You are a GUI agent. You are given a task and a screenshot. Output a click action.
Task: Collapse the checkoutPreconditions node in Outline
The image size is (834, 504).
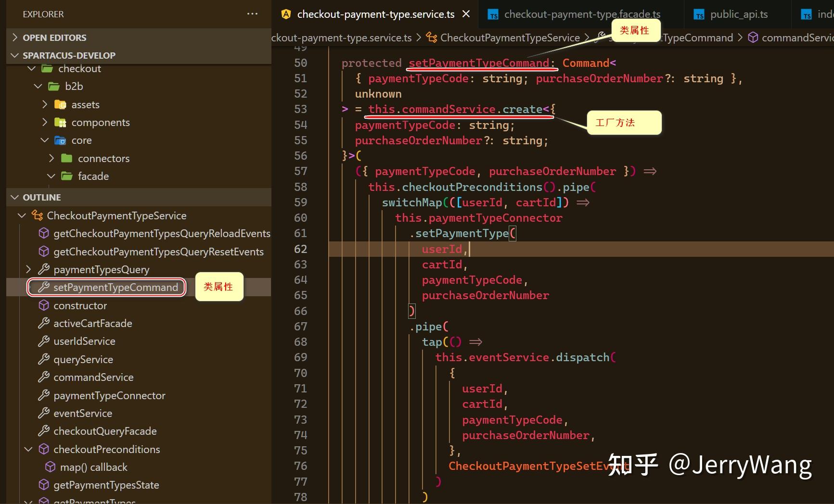(x=28, y=449)
